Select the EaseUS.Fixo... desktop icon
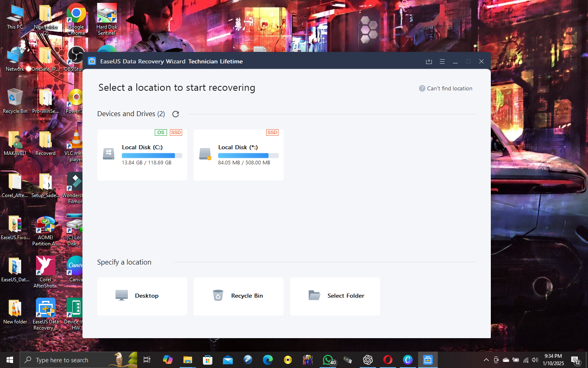Image resolution: width=588 pixels, height=368 pixels. coord(15,228)
